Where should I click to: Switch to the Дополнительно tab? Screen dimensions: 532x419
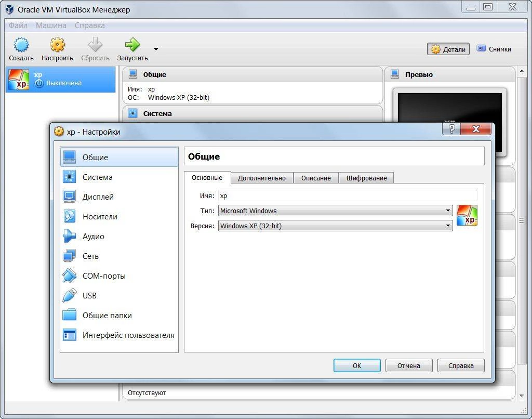tap(262, 178)
